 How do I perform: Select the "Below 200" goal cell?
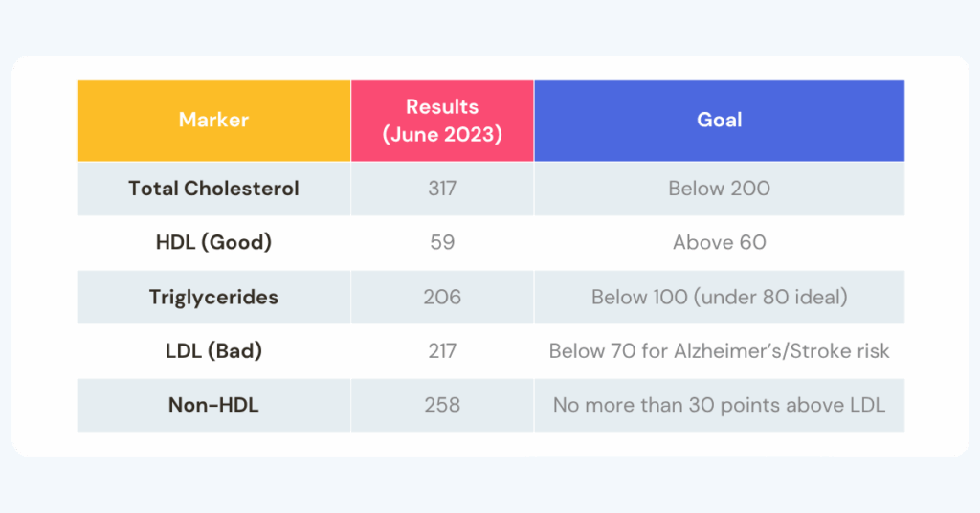(719, 189)
